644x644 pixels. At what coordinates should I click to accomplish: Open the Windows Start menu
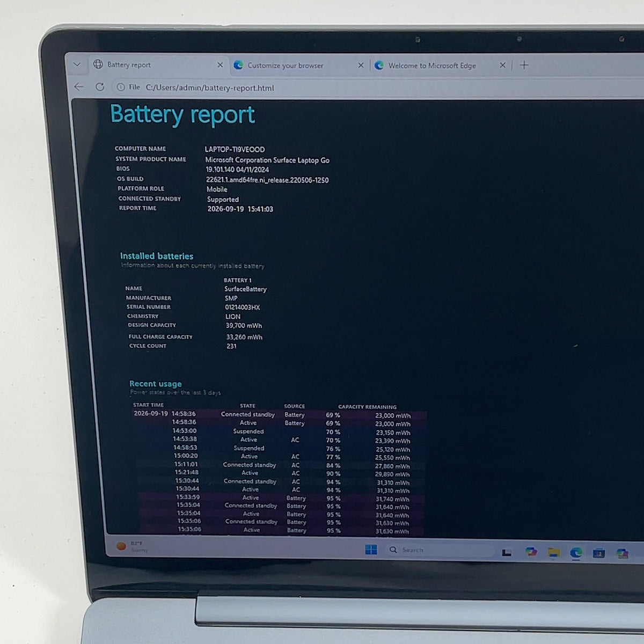[x=371, y=550]
